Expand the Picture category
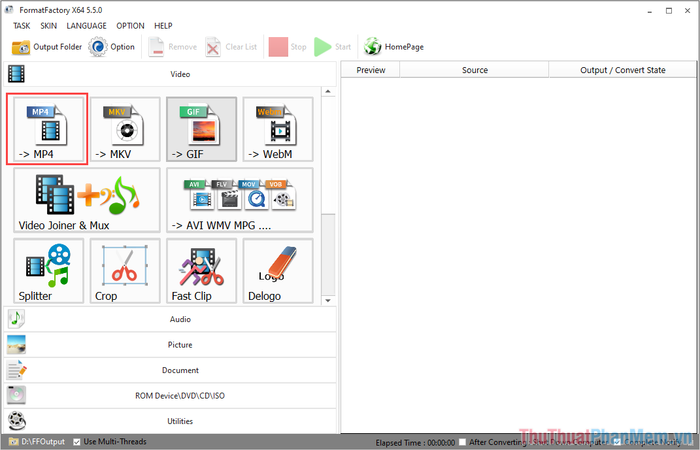 (170, 345)
